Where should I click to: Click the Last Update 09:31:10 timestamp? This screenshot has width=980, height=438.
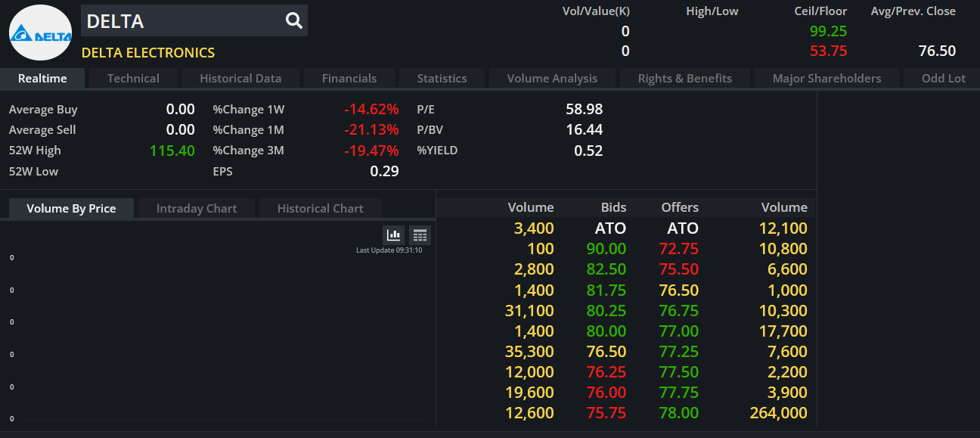[389, 250]
